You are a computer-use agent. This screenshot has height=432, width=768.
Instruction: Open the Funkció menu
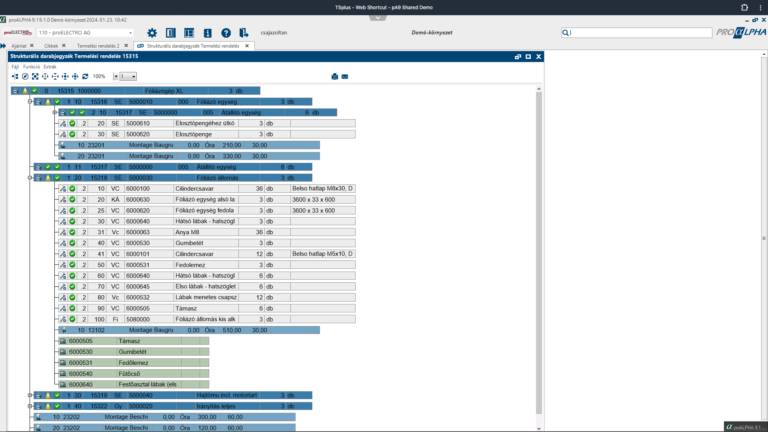[x=33, y=67]
